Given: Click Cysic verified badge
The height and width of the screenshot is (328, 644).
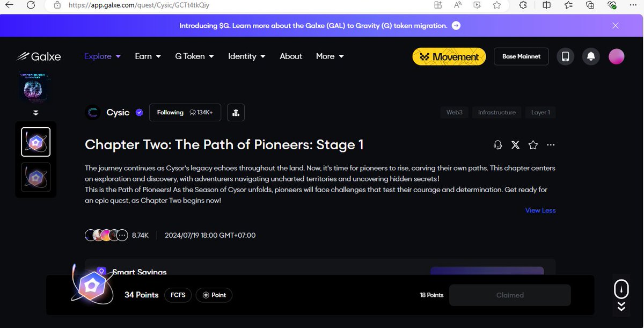Looking at the screenshot, I should click(139, 112).
